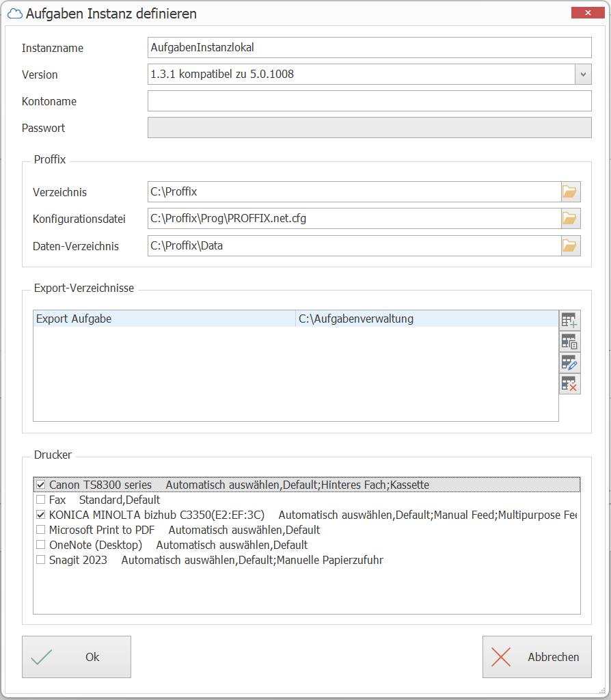Cancel with the Abbrechen button
Image resolution: width=611 pixels, height=700 pixels.
tap(537, 657)
